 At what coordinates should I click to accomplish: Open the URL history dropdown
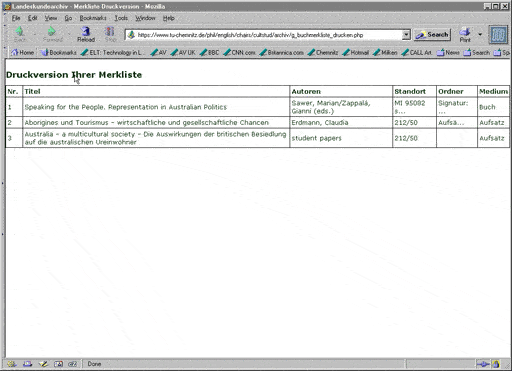tap(406, 35)
